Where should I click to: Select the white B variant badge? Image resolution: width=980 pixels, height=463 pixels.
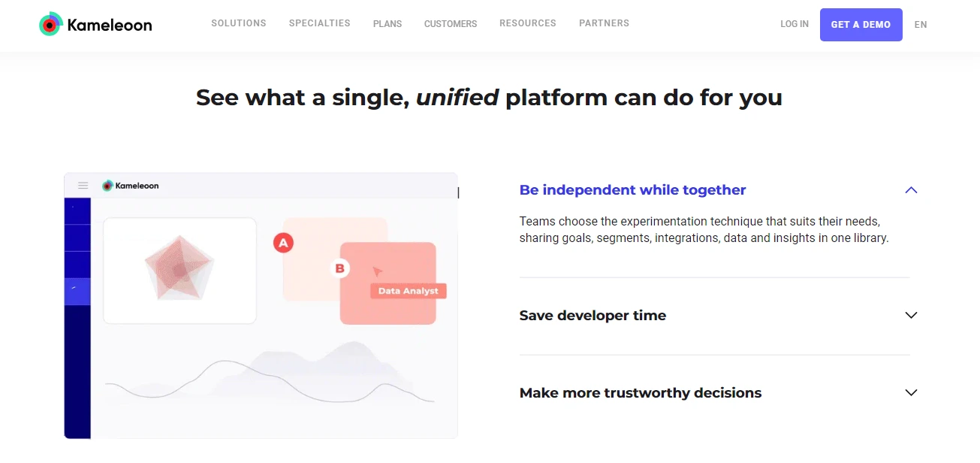coord(340,268)
